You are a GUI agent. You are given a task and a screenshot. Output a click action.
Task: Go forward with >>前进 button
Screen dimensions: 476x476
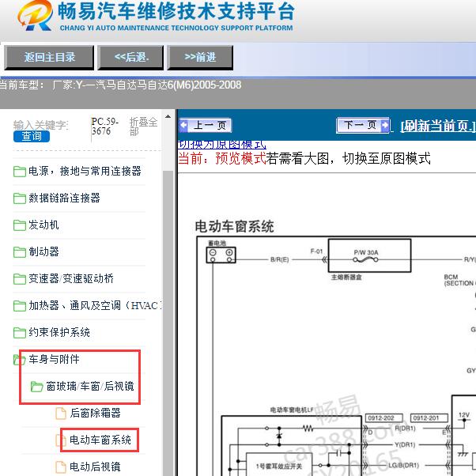point(200,58)
